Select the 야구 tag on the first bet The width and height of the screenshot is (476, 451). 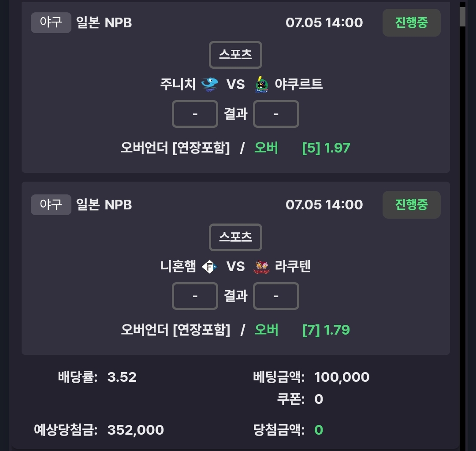click(x=51, y=22)
